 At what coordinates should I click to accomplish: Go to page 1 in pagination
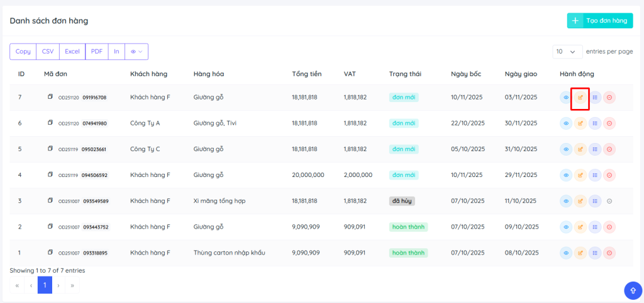pyautogui.click(x=45, y=285)
